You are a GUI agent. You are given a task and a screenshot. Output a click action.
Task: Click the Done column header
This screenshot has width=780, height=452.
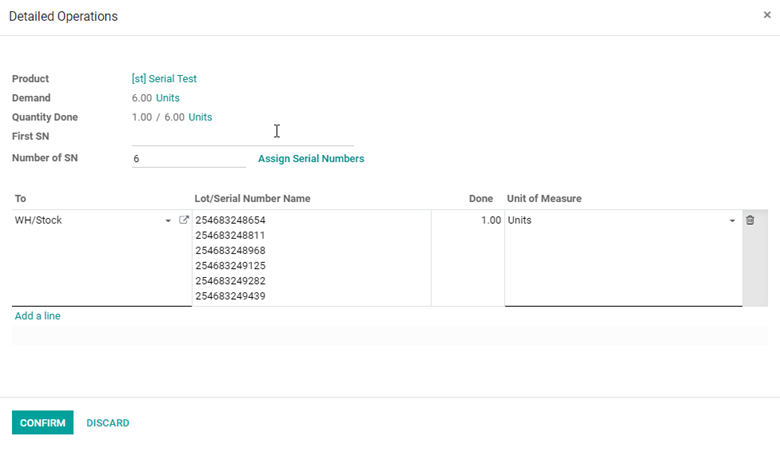coord(481,198)
